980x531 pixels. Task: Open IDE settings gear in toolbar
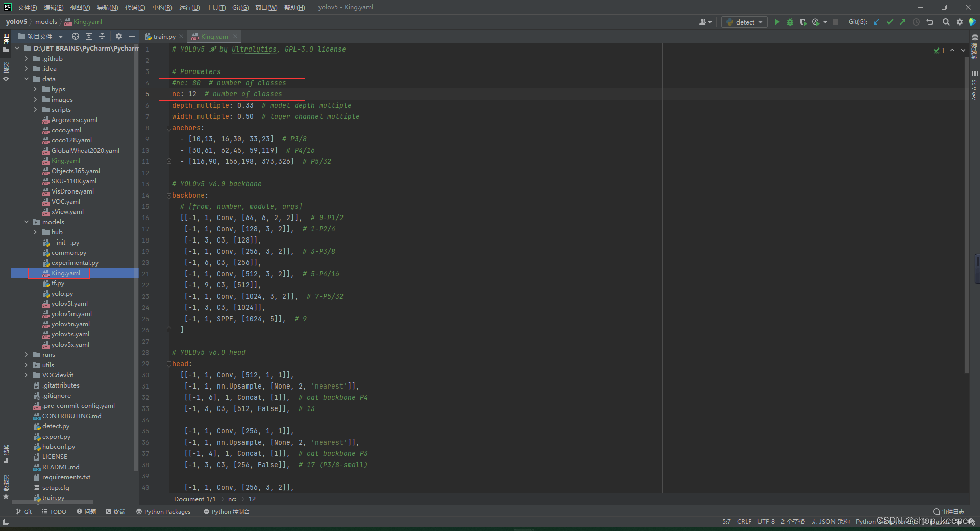960,22
